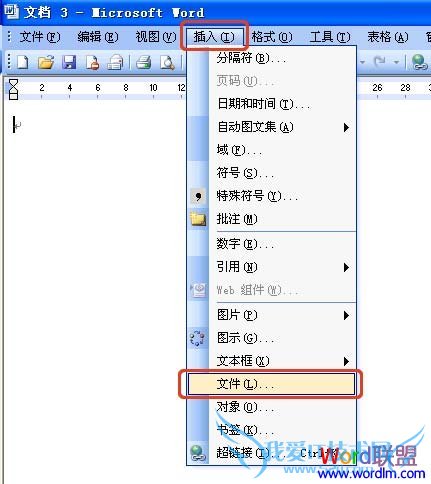The width and height of the screenshot is (431, 484).
Task: Click the special symbol comma icon in menu
Action: (x=198, y=196)
